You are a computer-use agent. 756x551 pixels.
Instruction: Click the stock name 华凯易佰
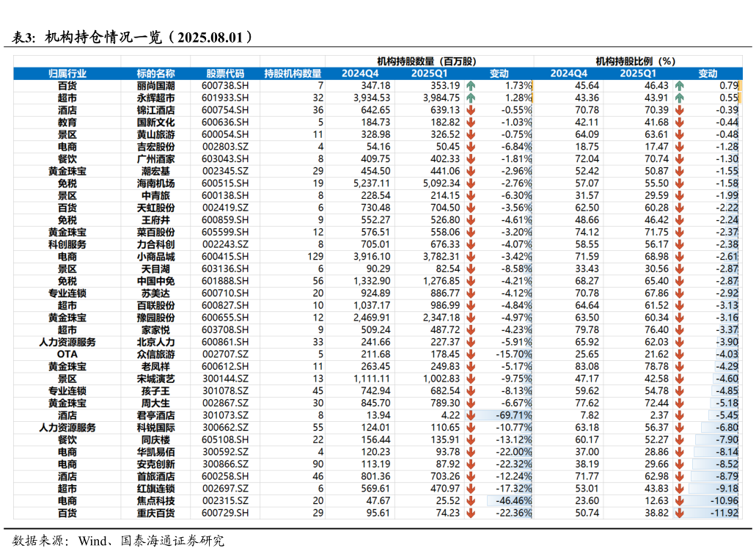[155, 452]
